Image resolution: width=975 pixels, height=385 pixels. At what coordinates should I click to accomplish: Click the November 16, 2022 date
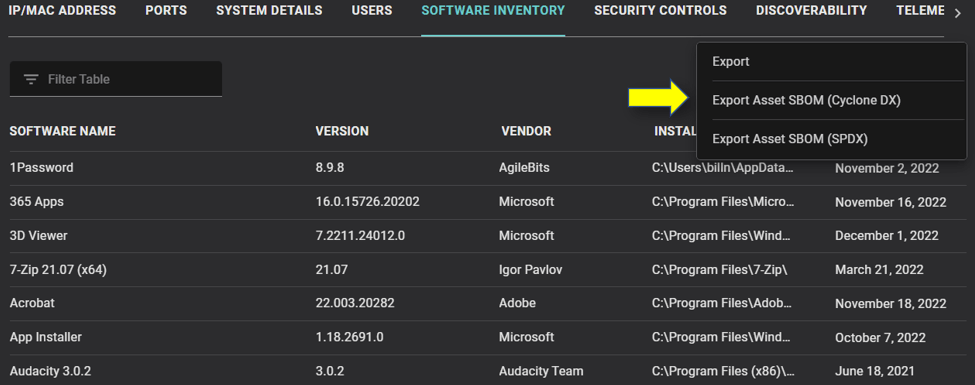890,202
